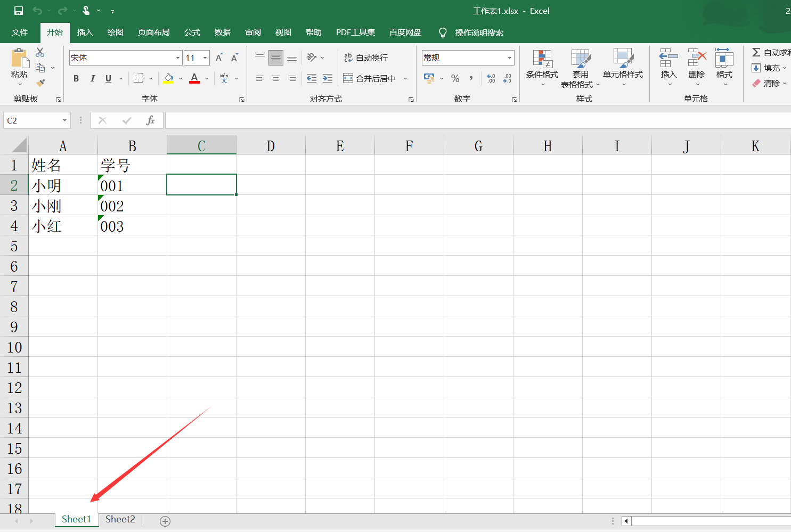
Task: Copy the selection with the copy icon
Action: click(40, 68)
